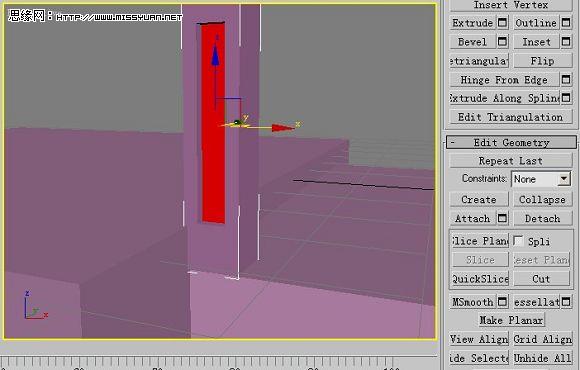Click the Repeat Last button
The width and height of the screenshot is (580, 370).
[x=511, y=161]
